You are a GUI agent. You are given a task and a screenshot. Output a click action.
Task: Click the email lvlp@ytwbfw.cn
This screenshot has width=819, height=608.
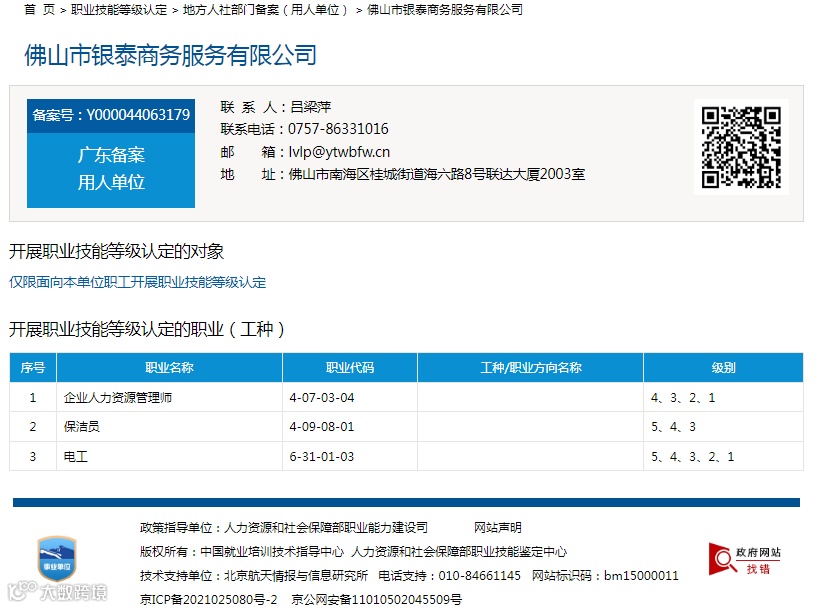coord(339,152)
